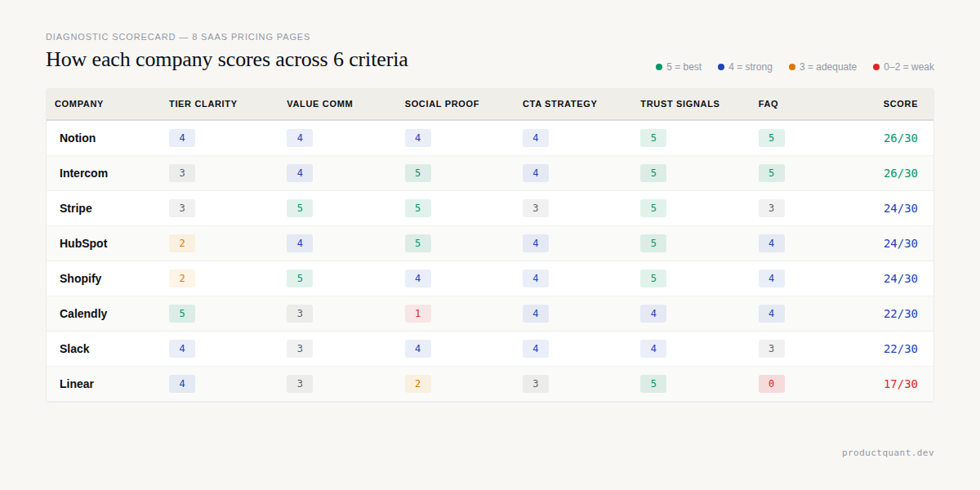Click the blue "4 = strong" legend dot

point(720,67)
